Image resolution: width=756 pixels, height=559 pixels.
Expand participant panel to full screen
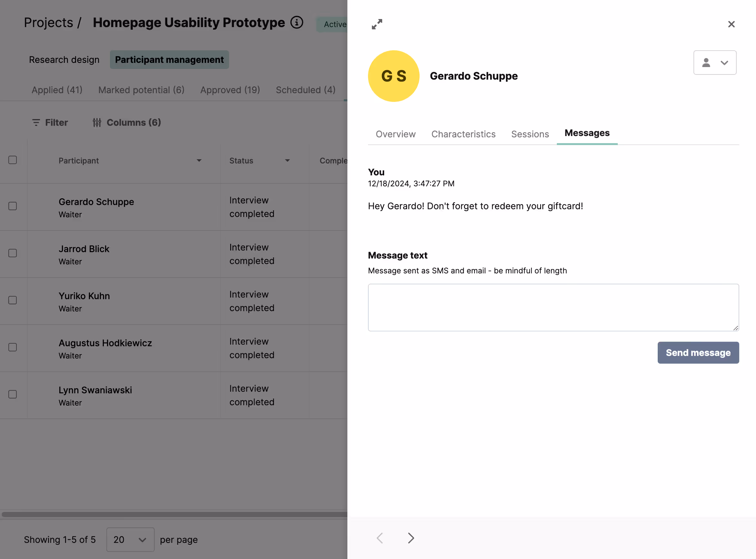click(x=377, y=25)
